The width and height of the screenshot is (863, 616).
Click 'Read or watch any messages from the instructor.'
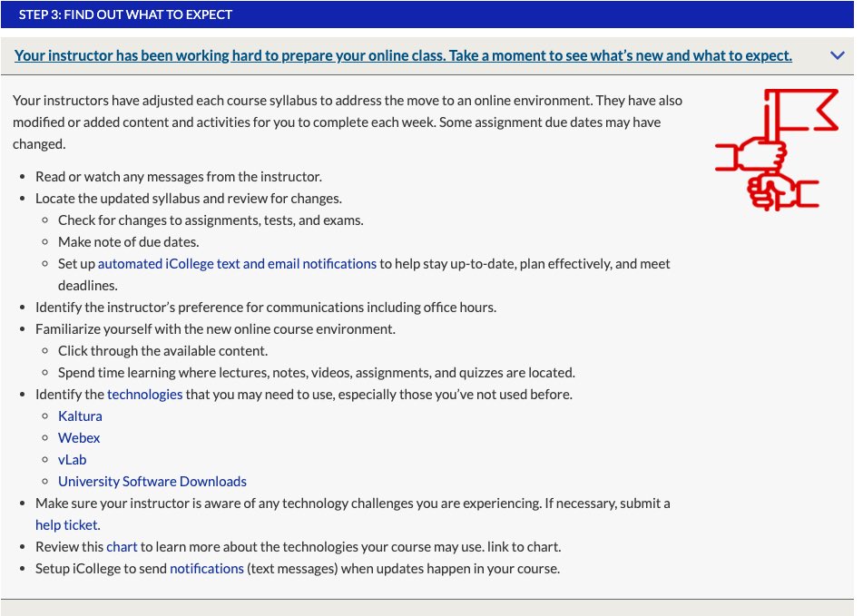[x=179, y=177]
